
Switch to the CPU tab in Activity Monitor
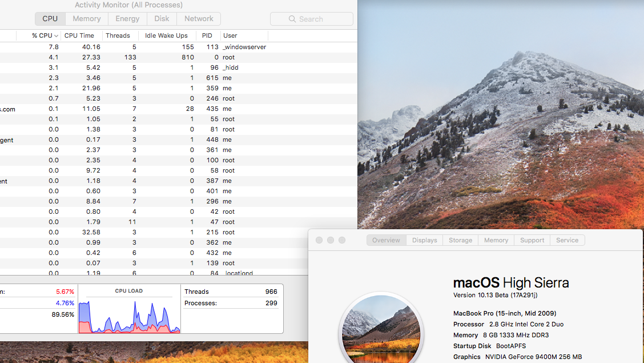50,19
